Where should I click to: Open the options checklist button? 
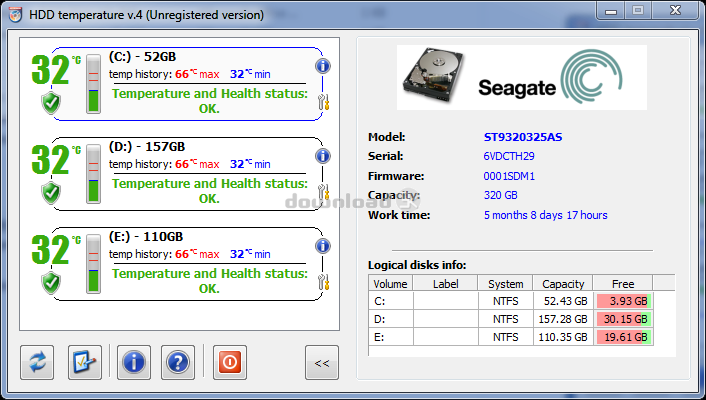pos(85,363)
